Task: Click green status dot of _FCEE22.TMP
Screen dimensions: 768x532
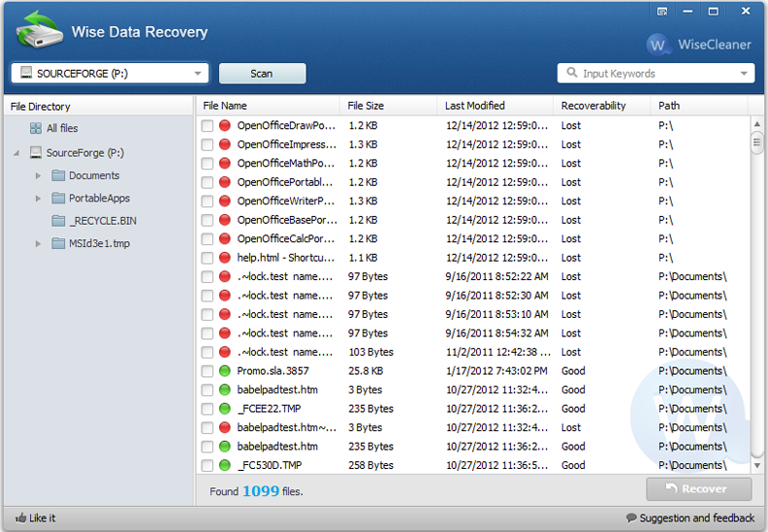Action: (225, 408)
